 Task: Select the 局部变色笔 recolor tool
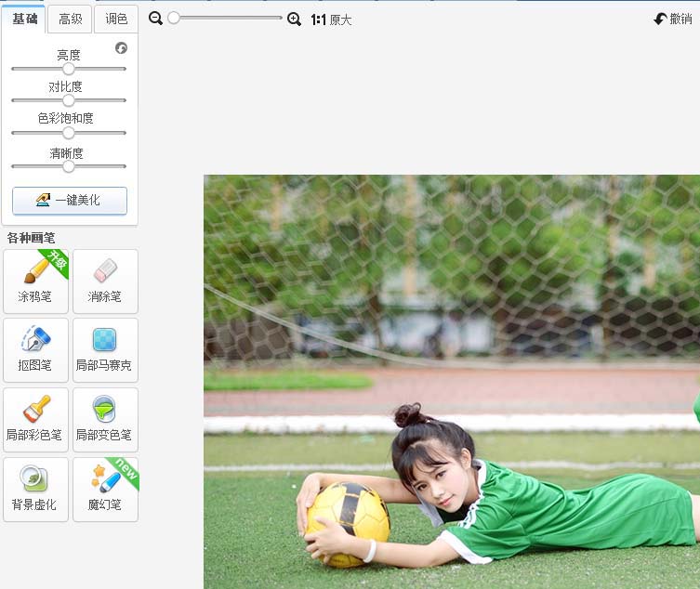click(x=105, y=420)
